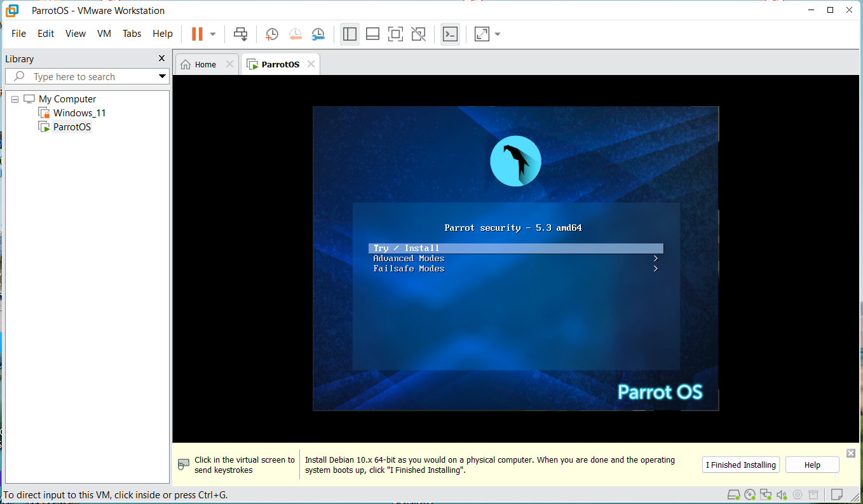Maximize the VMware Workstation window
The image size is (863, 504).
(830, 10)
